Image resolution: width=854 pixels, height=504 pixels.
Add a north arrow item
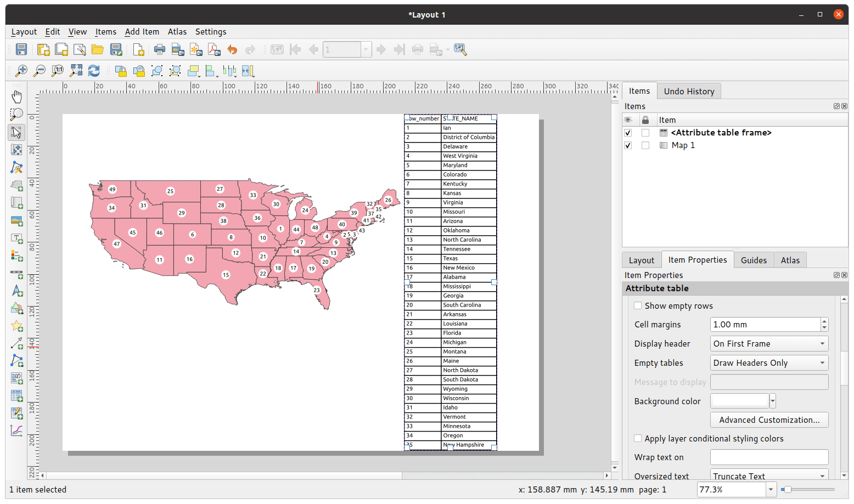click(x=17, y=291)
